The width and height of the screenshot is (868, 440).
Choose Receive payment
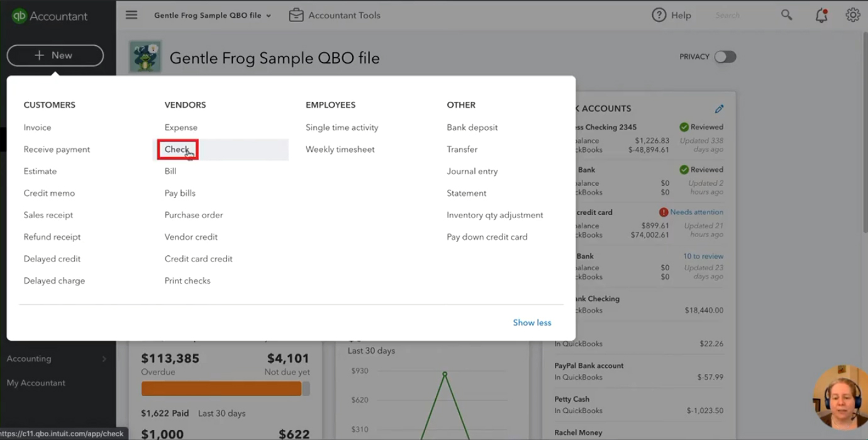coord(57,150)
